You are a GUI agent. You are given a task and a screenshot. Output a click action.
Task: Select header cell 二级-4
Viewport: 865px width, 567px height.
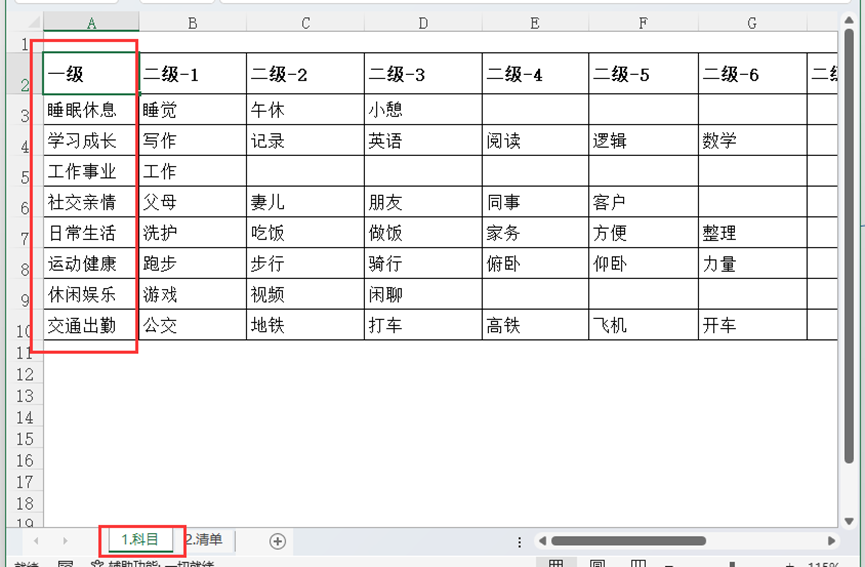(535, 73)
